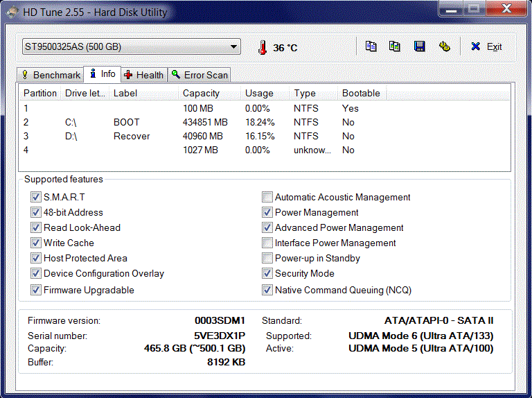Open the Health tab
This screenshot has width=532, height=398.
pos(144,75)
